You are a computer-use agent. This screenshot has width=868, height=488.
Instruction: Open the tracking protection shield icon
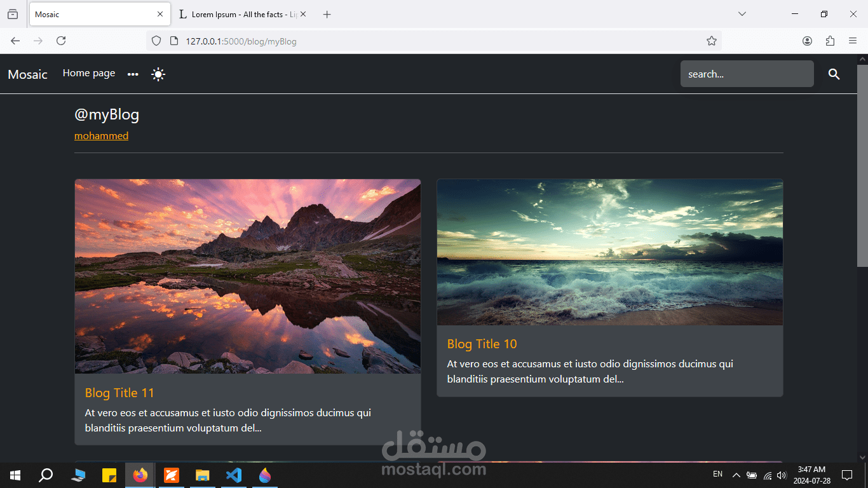[x=156, y=41]
